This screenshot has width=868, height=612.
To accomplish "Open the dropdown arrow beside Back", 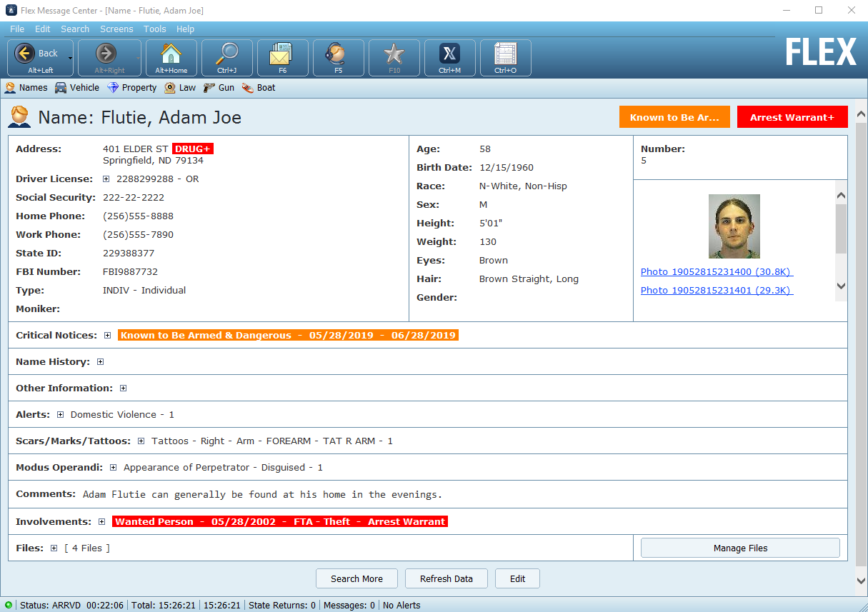I will (x=70, y=57).
